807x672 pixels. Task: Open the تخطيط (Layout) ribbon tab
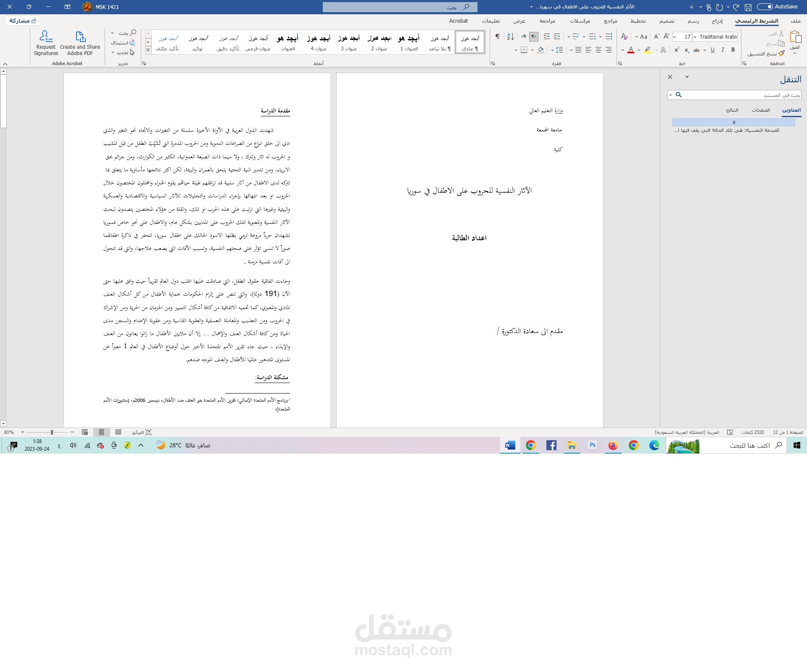638,21
